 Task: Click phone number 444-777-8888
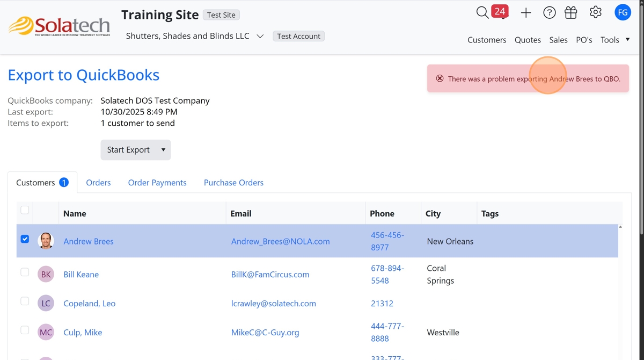pos(387,333)
